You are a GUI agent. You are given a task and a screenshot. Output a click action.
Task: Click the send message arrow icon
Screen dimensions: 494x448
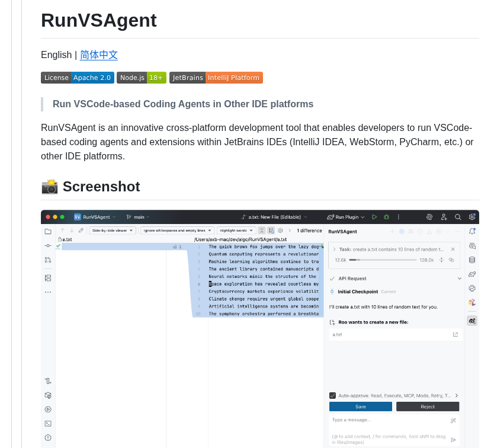coord(453,440)
